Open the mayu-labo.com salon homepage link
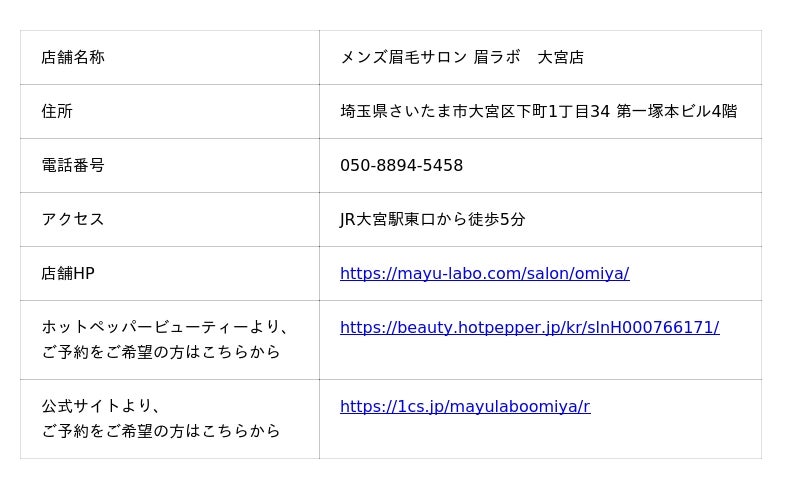Screen dimensions: 800x489 pos(484,273)
